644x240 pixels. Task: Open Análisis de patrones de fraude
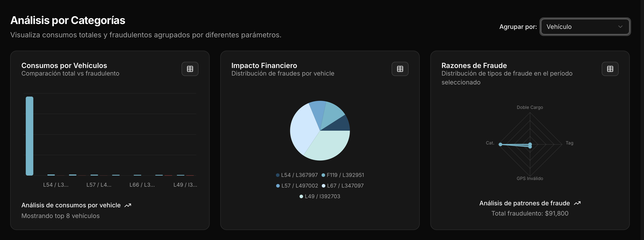[525, 203]
